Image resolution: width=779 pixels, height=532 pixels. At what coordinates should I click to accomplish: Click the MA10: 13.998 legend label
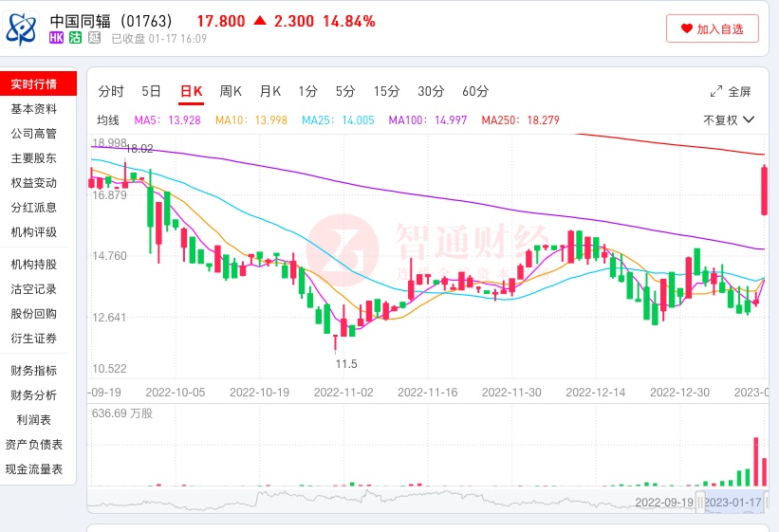click(x=251, y=120)
